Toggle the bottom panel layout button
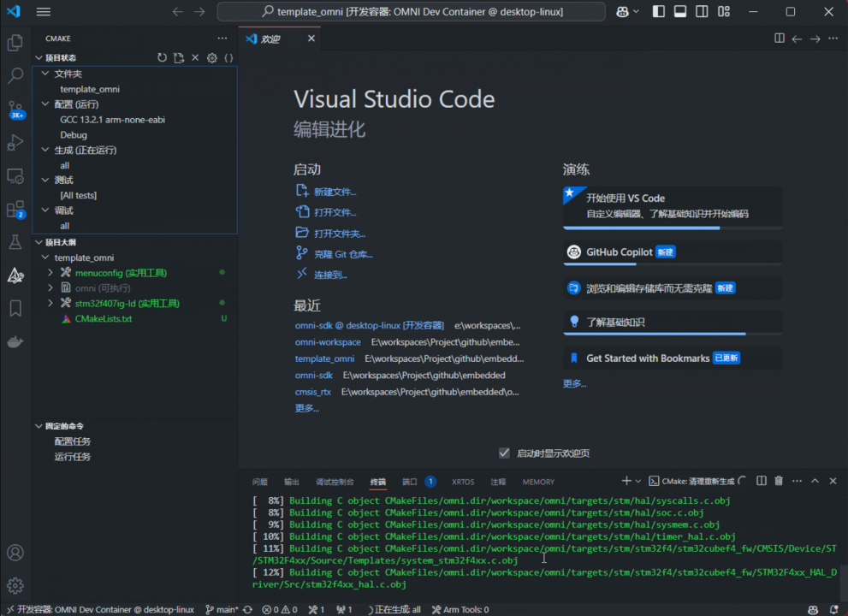 click(680, 11)
